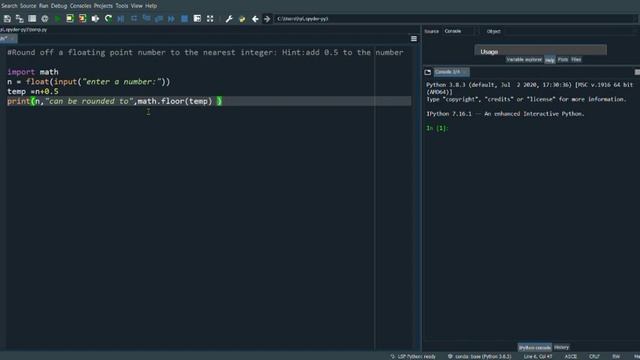Viewport: 640px width, 360px height.
Task: Open the Consoles menu
Action: point(80,6)
